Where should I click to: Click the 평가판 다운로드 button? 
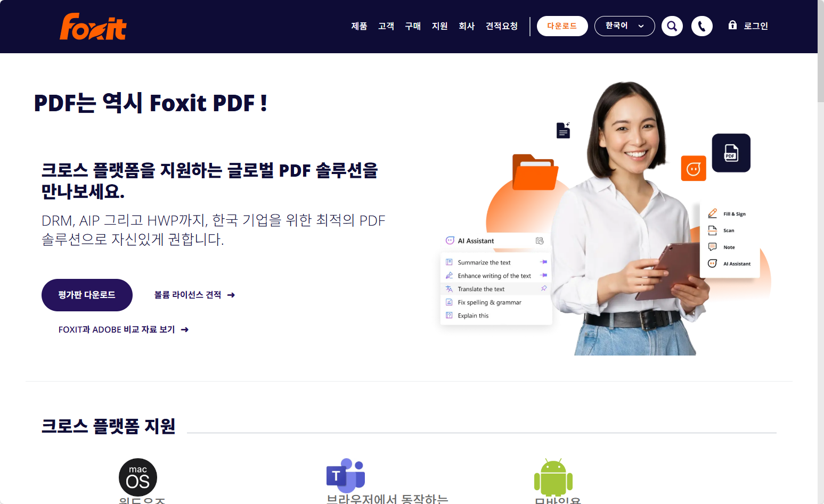[87, 295]
